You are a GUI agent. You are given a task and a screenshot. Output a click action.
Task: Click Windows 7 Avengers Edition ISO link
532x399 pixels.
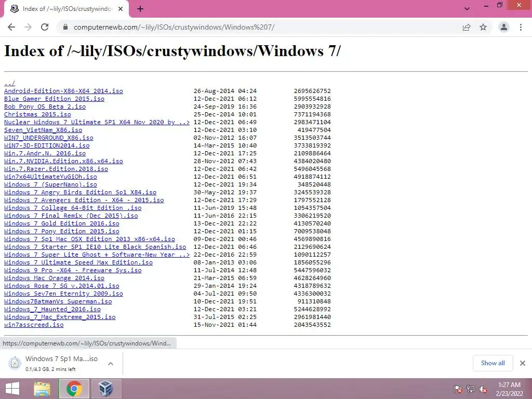pos(84,200)
